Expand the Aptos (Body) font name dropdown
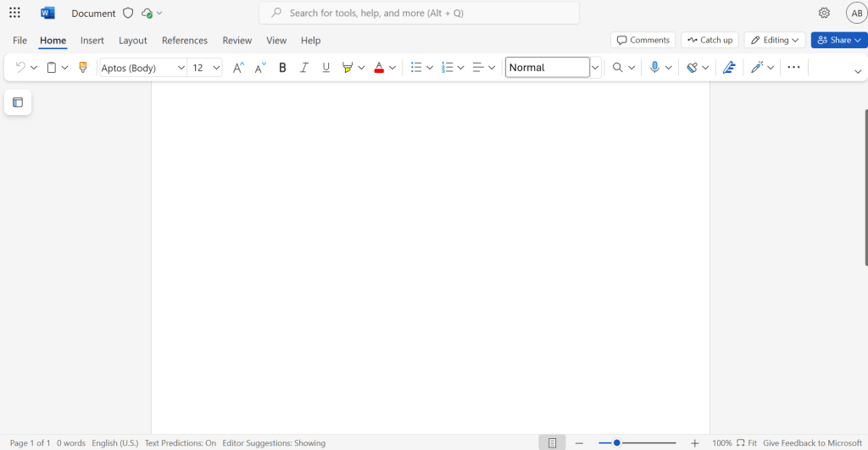This screenshot has width=868, height=450. click(x=181, y=68)
